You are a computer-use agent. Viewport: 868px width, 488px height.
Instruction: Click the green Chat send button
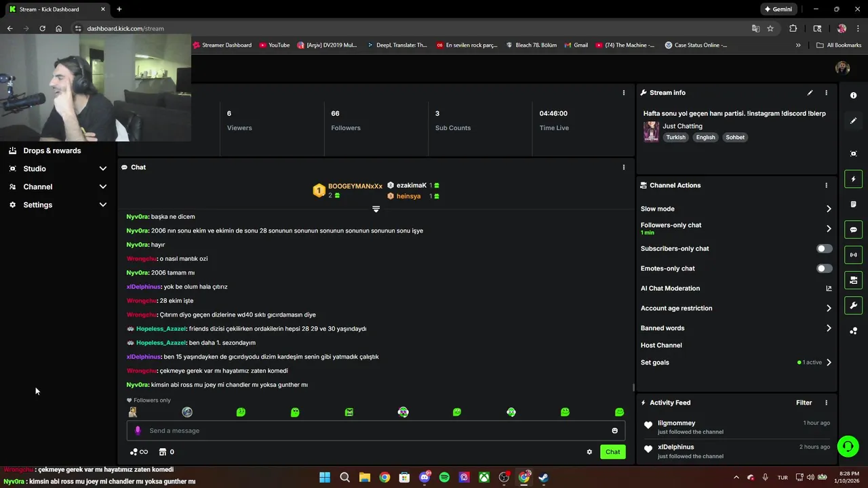coord(612,452)
